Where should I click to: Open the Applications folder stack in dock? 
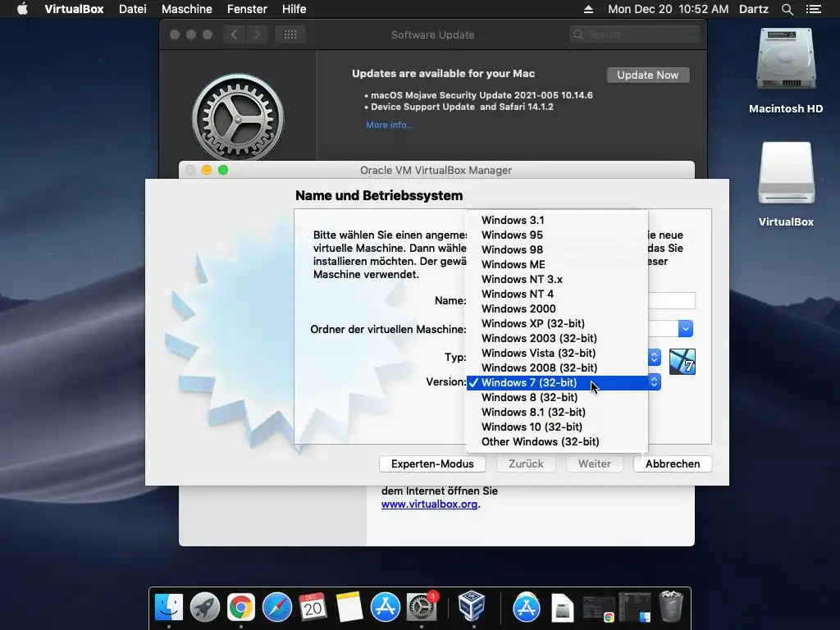pos(527,608)
